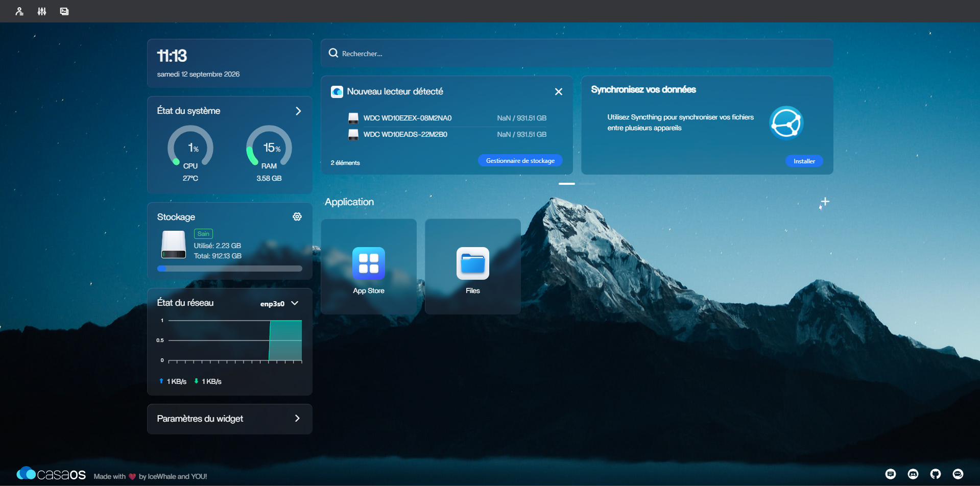Open the GitHub icon in footer
980x486 pixels.
click(936, 474)
